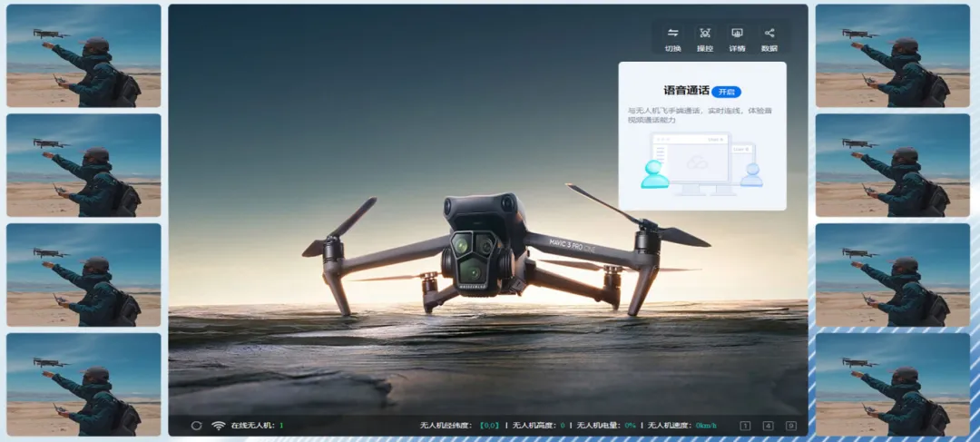Switch to 9-grid layout button
Viewport: 980px width, 442px height.
tap(790, 426)
